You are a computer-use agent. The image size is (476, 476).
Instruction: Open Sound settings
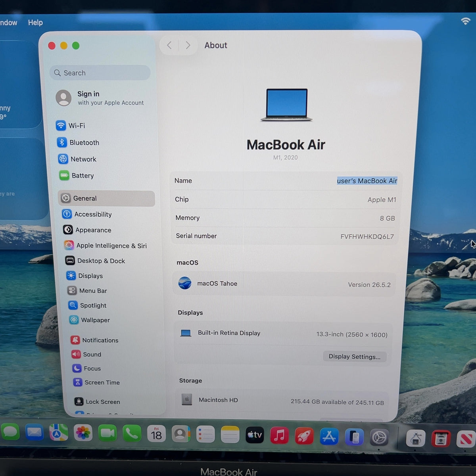tap(86, 354)
